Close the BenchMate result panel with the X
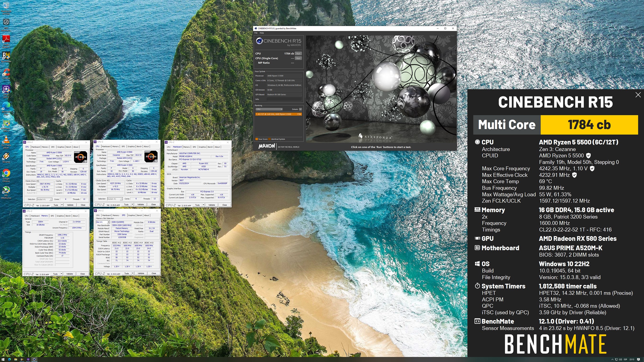Screen dimensions: 644x362 point(638,95)
